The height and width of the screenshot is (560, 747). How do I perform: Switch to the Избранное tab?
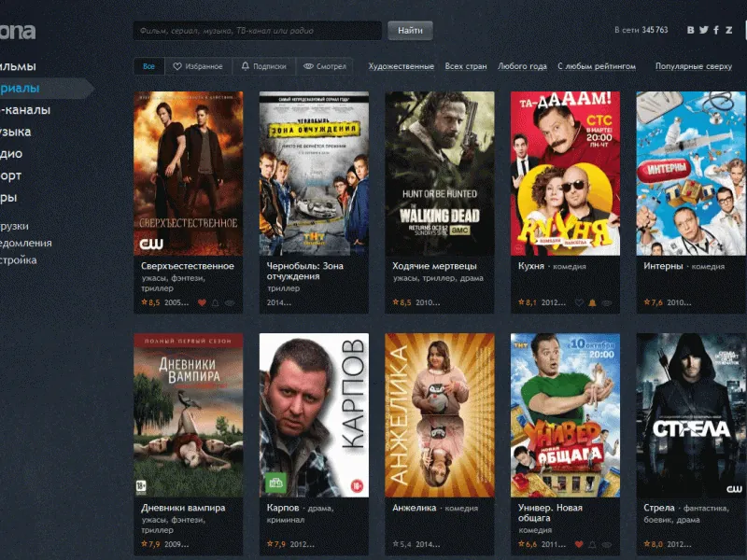[x=197, y=66]
